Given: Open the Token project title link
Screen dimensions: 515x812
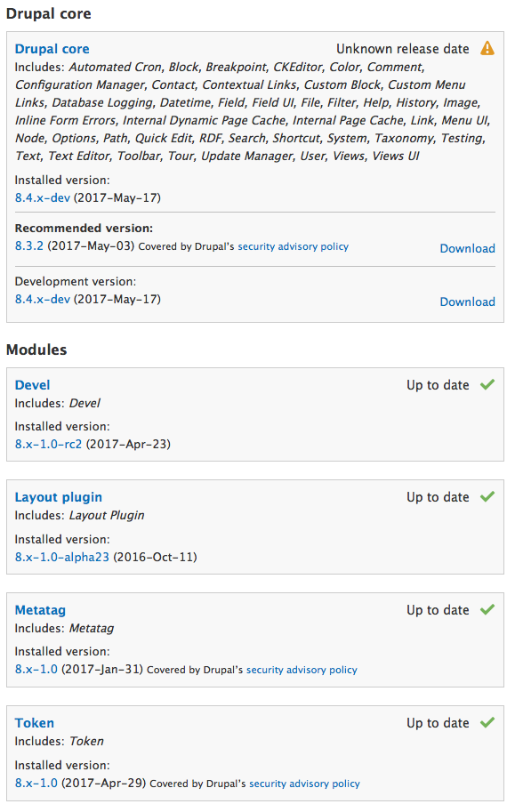Looking at the screenshot, I should tap(34, 723).
